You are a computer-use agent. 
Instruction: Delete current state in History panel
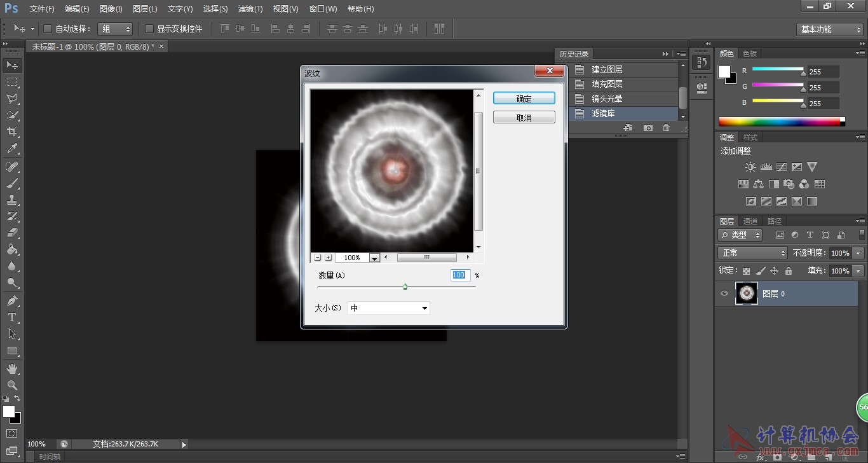pos(666,128)
